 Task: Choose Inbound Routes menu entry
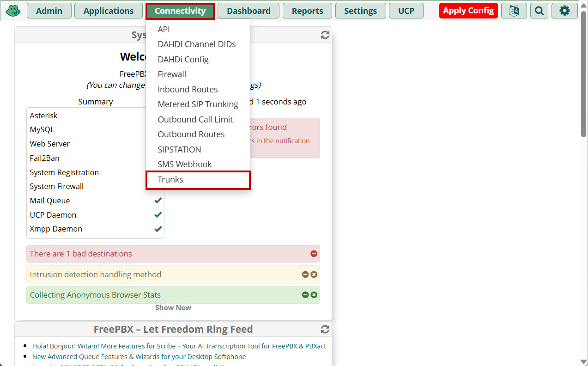point(188,90)
